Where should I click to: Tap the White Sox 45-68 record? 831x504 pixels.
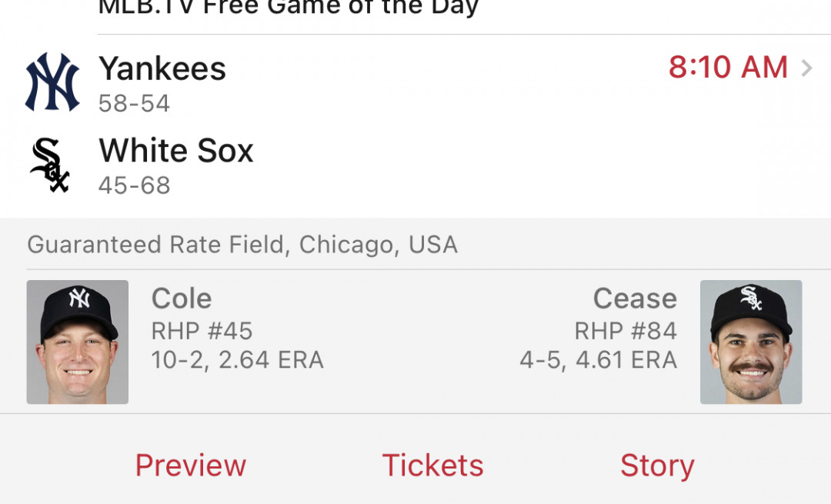(134, 185)
